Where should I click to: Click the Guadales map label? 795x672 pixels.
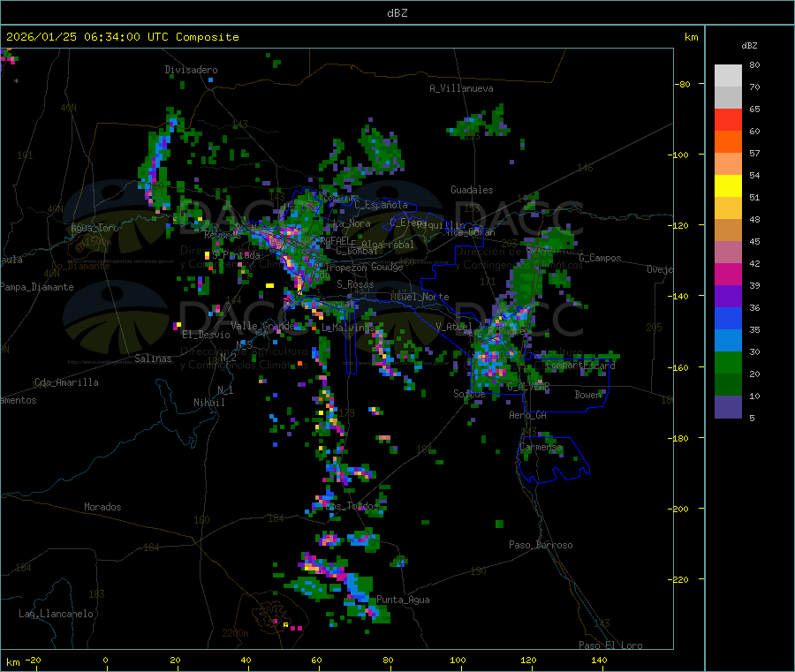(472, 190)
